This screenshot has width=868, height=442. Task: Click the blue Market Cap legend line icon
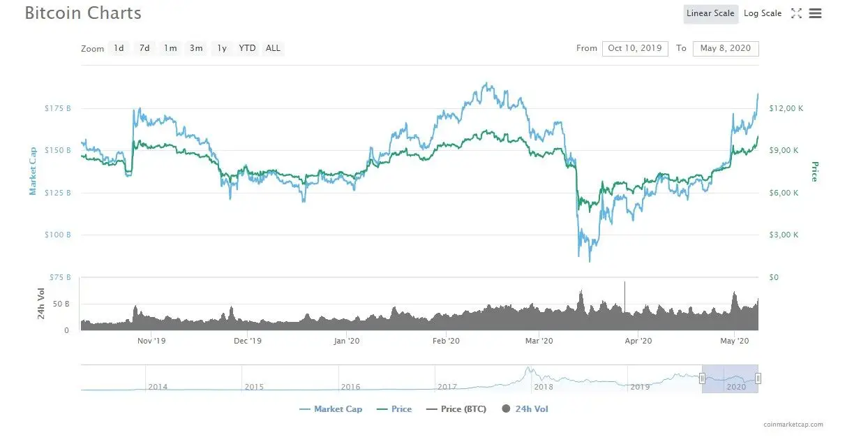click(x=306, y=408)
